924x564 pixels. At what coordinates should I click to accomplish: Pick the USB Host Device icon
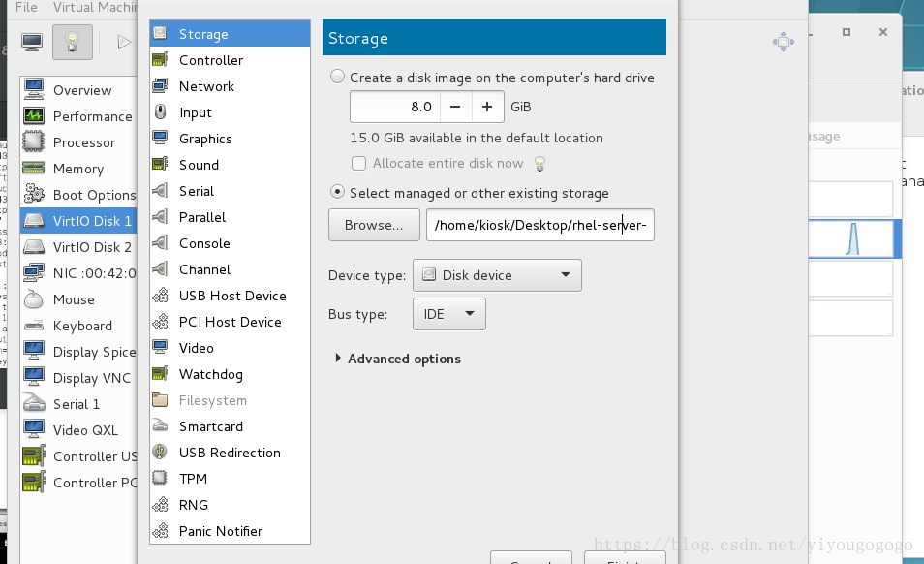pyautogui.click(x=160, y=296)
